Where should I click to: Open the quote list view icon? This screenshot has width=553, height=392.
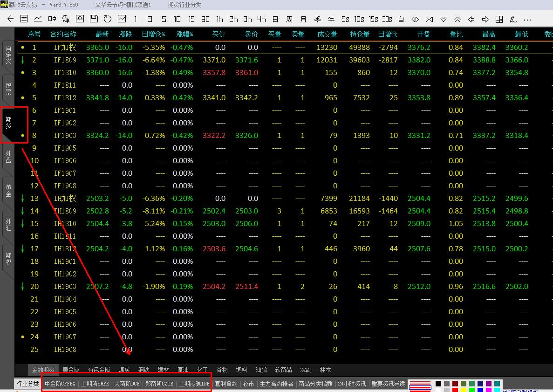click(x=24, y=19)
